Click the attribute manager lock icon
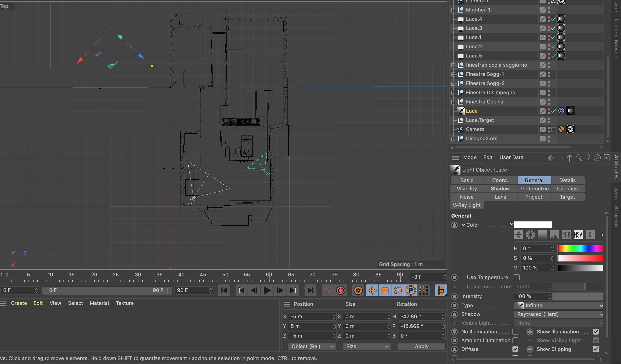Image resolution: width=621 pixels, height=364 pixels. 588,158
